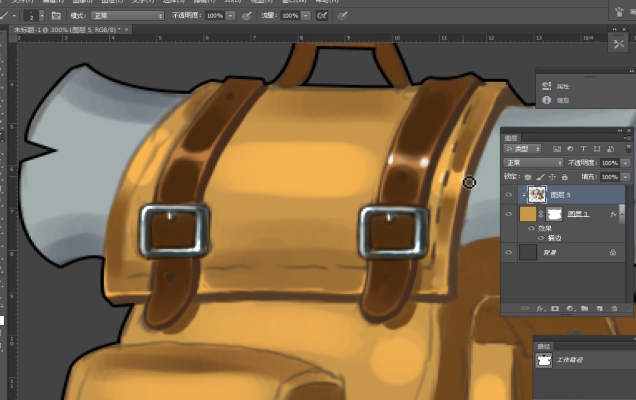This screenshot has width=636, height=400.
Task: Create new fill or adjustment layer icon
Action: [x=570, y=308]
